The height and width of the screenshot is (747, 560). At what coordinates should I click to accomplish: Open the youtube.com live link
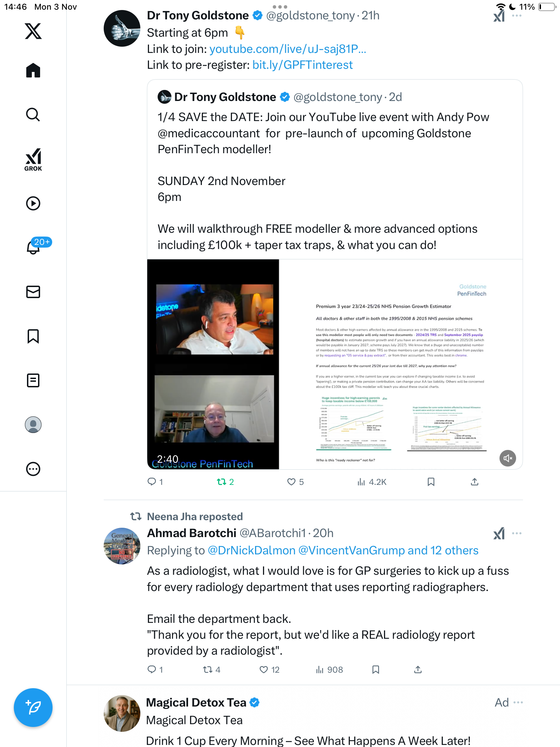288,49
